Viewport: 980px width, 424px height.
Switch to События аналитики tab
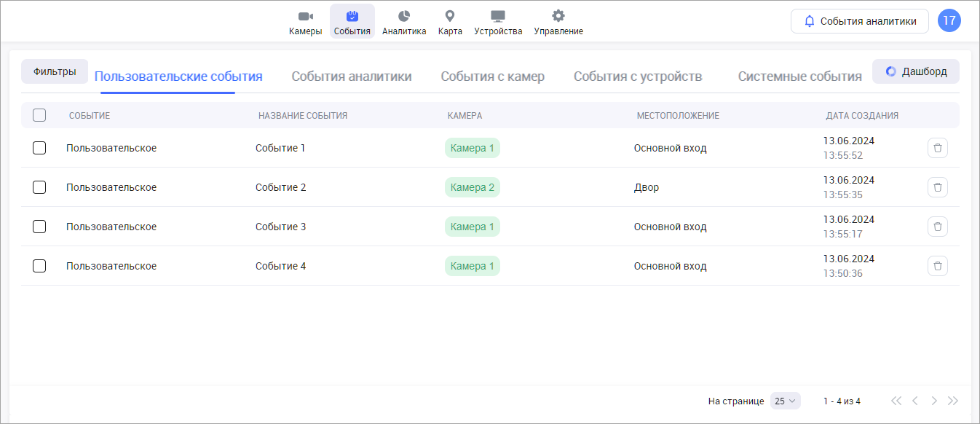tap(352, 76)
